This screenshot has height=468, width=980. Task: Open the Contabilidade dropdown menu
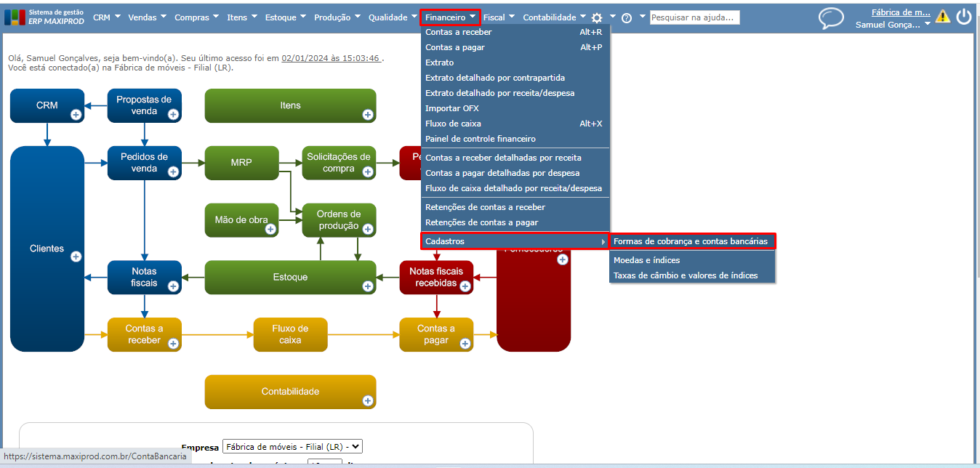coord(554,17)
